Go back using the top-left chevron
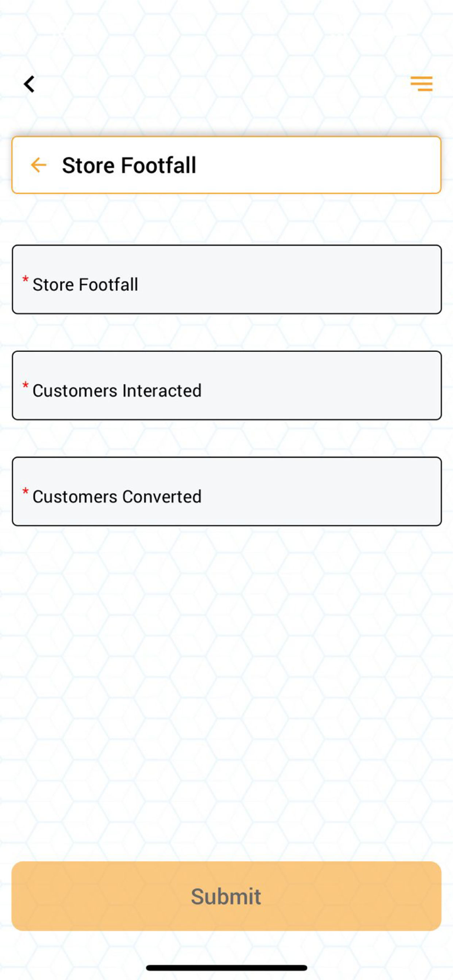The height and width of the screenshot is (980, 453). point(29,84)
